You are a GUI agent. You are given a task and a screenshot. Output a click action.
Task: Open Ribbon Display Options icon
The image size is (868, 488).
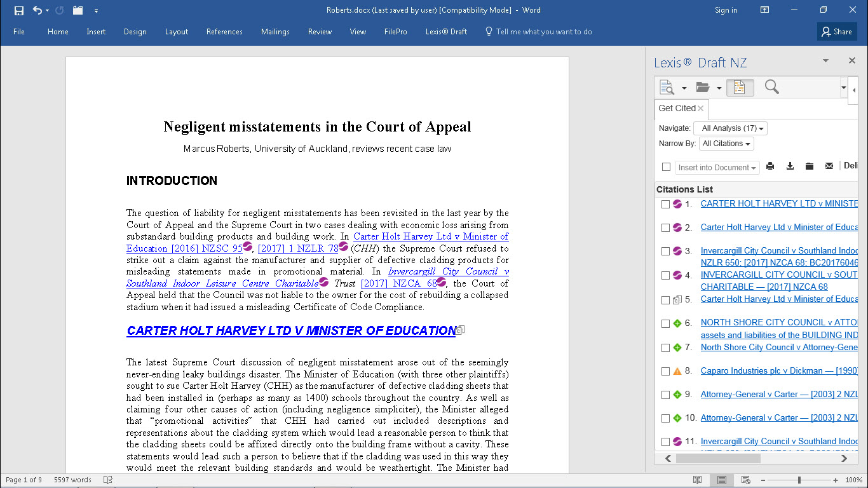[765, 10]
